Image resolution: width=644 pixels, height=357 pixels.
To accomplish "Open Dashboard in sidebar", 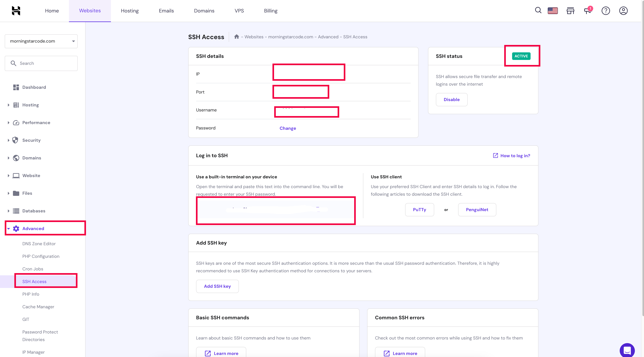I will (34, 87).
